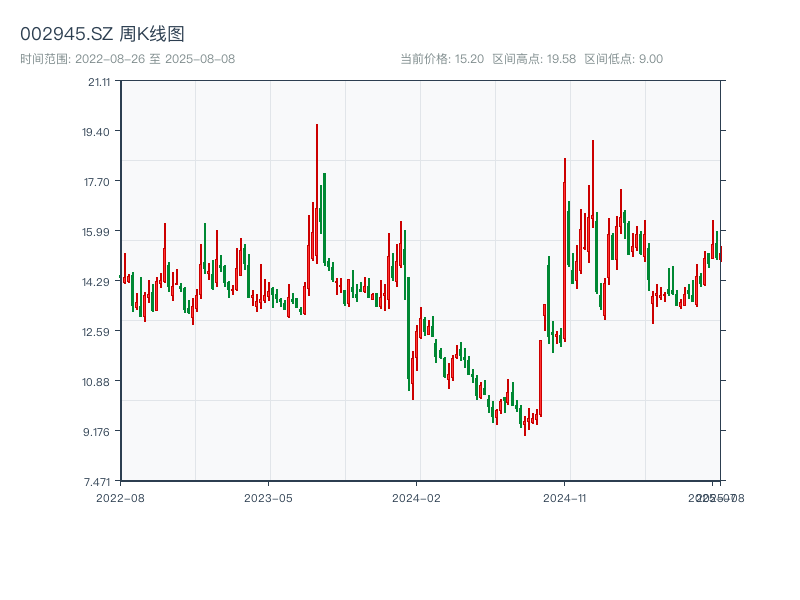Click x-axis date label 2022-08
The image size is (800, 600).
click(120, 498)
